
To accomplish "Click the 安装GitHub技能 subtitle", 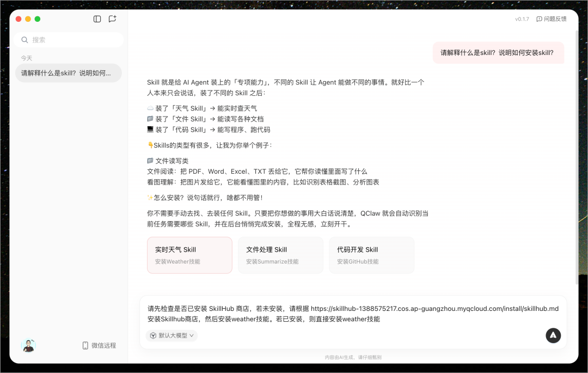I will [358, 262].
